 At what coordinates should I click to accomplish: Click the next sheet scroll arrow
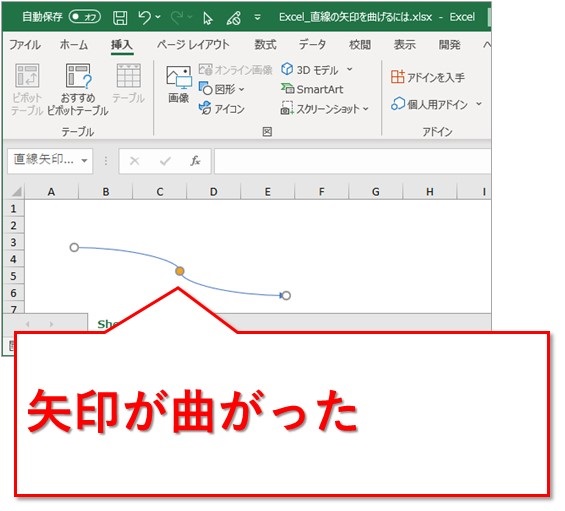click(x=51, y=324)
